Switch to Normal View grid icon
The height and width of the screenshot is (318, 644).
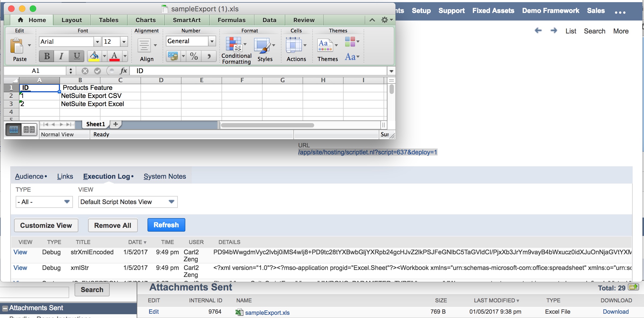[14, 130]
